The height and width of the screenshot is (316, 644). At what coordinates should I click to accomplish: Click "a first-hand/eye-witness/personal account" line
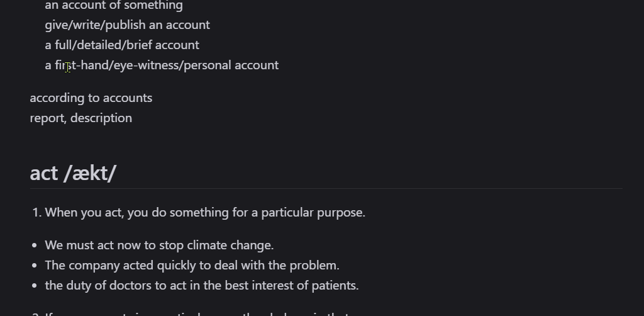162,65
